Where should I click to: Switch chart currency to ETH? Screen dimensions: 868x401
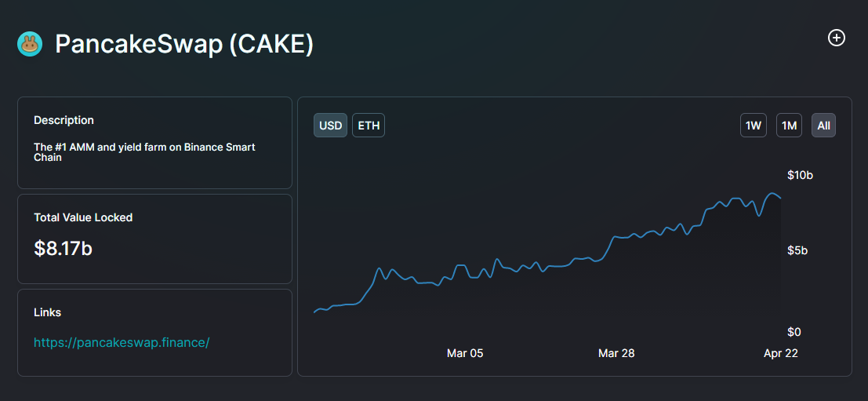click(369, 126)
